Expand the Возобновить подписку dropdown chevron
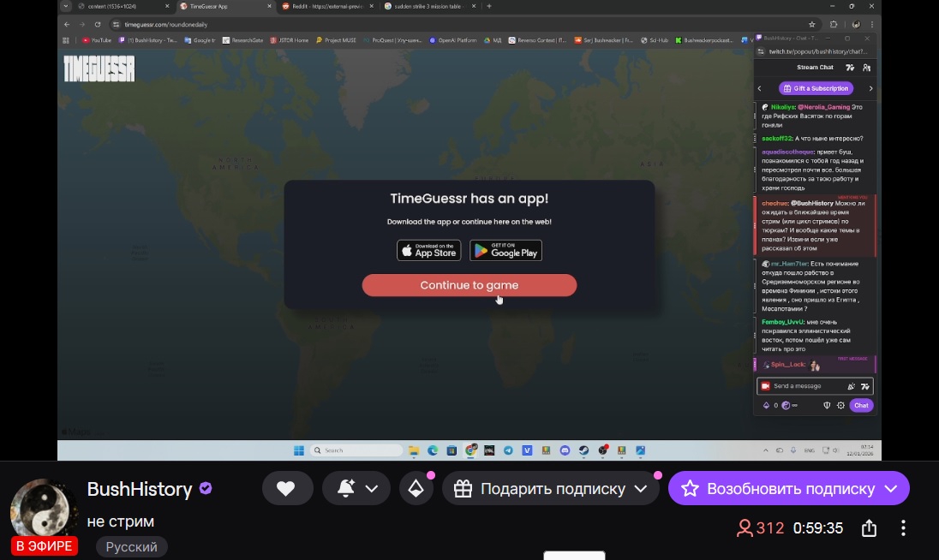Viewport: 939px width, 560px height. 891,488
